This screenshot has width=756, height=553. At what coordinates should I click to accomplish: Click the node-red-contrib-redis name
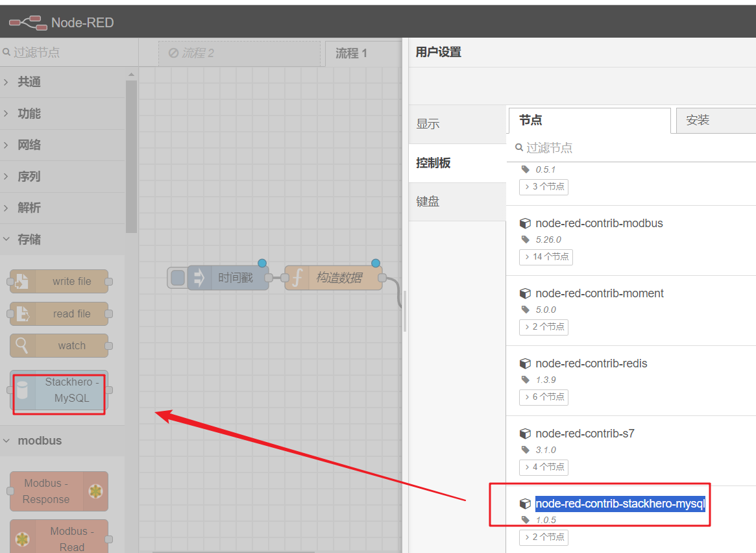pos(591,363)
